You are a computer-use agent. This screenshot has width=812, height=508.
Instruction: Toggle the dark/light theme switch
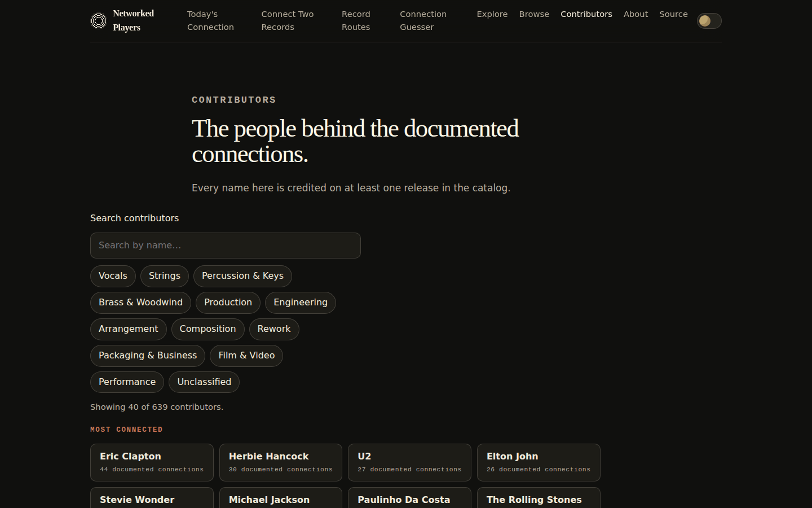pos(709,21)
